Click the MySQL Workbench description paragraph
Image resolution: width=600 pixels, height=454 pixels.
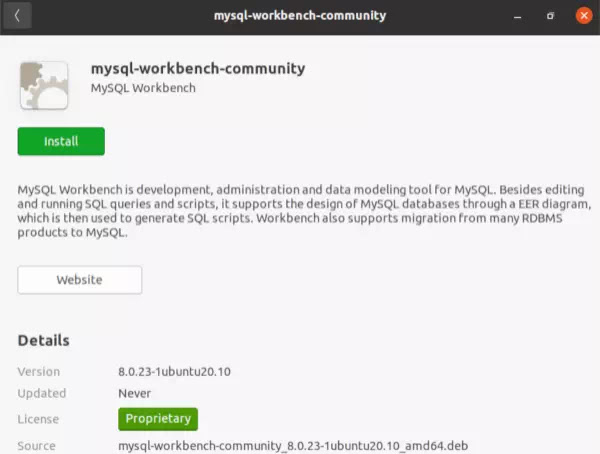coord(304,211)
